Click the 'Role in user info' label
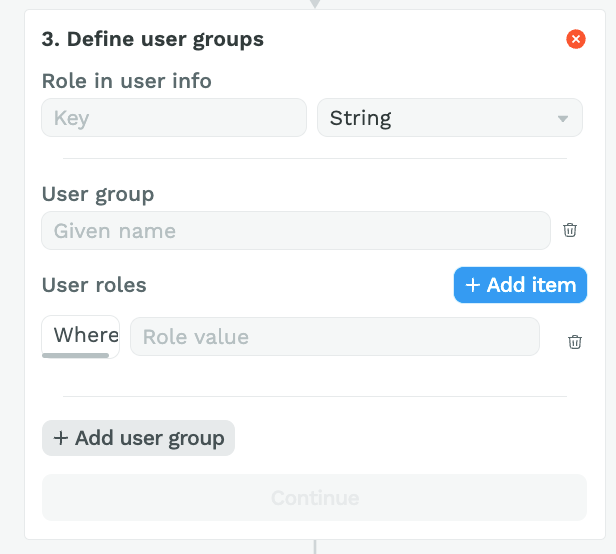Screen dimensions: 616x554 point(126,81)
